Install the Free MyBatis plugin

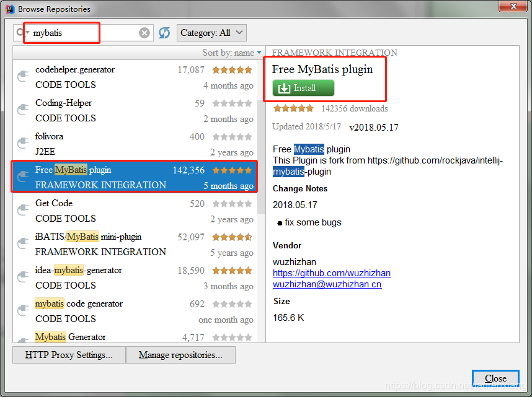pyautogui.click(x=302, y=88)
